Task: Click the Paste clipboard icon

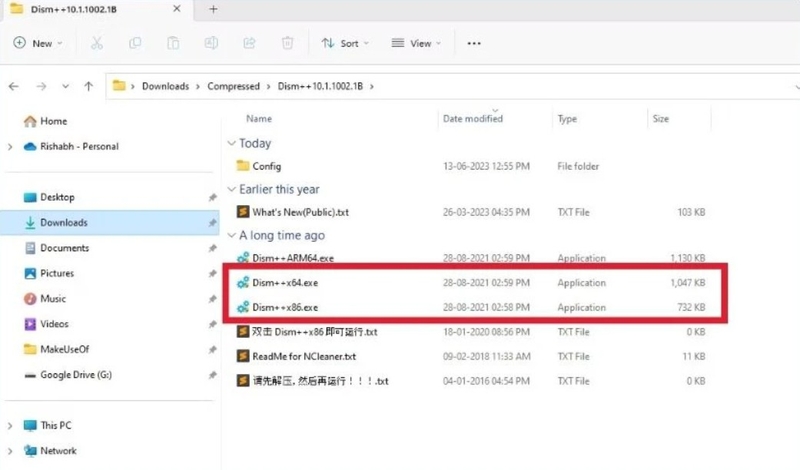Action: [173, 43]
